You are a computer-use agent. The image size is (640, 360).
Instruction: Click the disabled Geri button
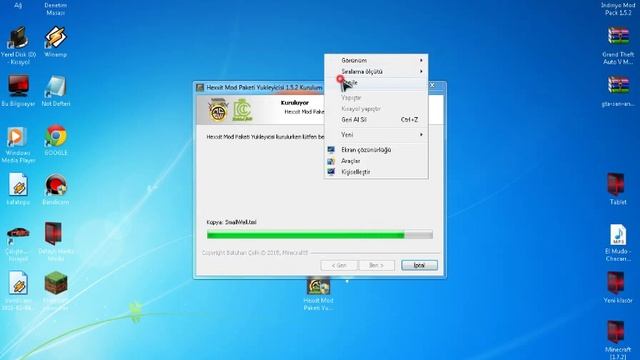(x=339, y=265)
